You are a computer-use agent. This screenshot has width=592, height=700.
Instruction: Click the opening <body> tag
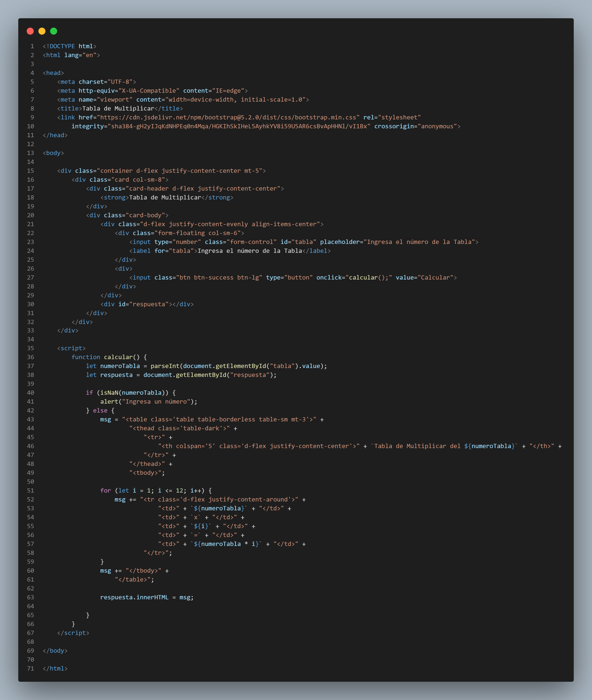pos(53,153)
